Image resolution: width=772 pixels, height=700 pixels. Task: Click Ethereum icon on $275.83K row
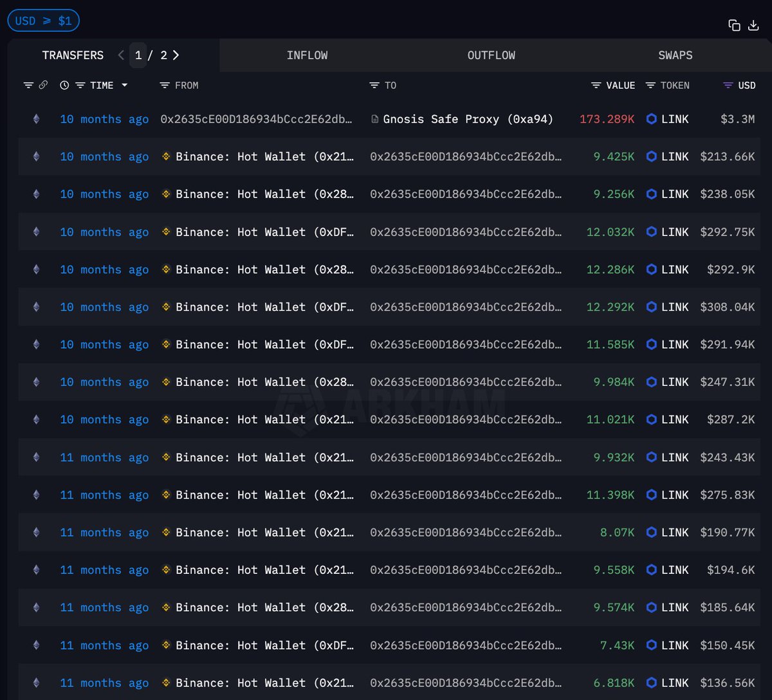[36, 495]
